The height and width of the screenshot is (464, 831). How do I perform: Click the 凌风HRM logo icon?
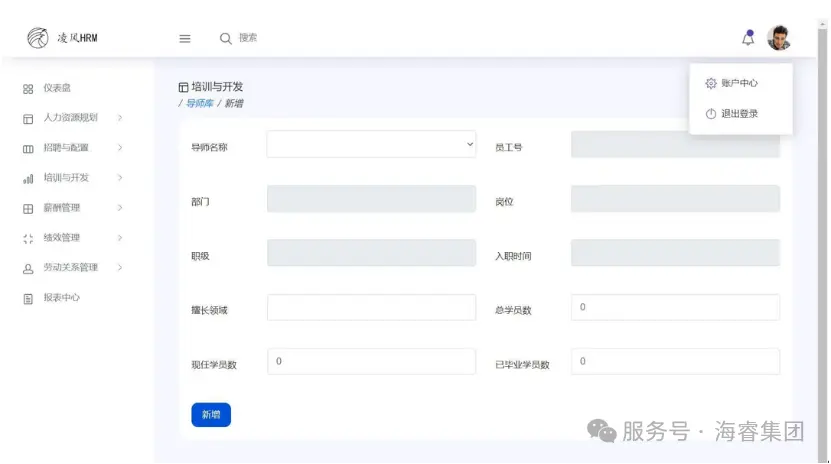pyautogui.click(x=37, y=38)
